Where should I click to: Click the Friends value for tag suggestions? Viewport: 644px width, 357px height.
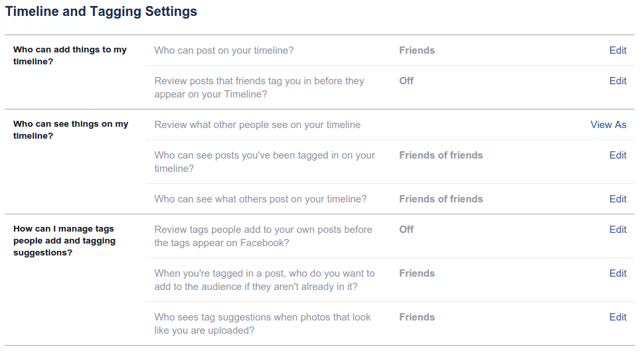417,317
